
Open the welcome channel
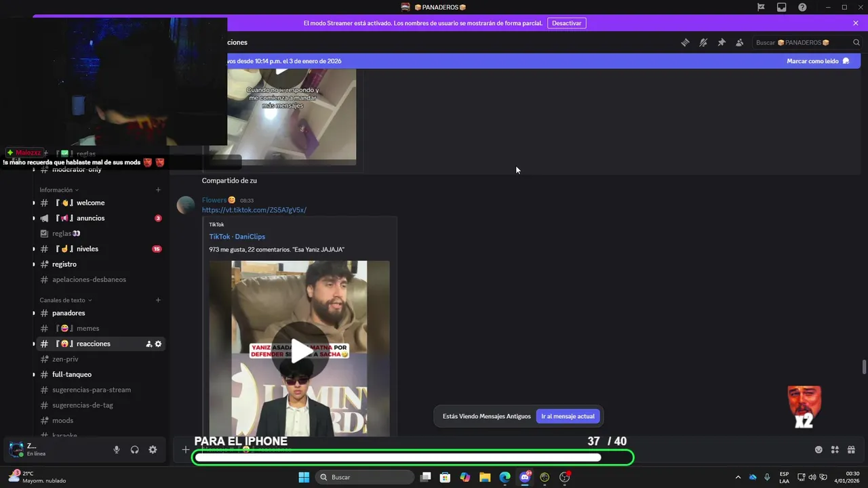100,203
